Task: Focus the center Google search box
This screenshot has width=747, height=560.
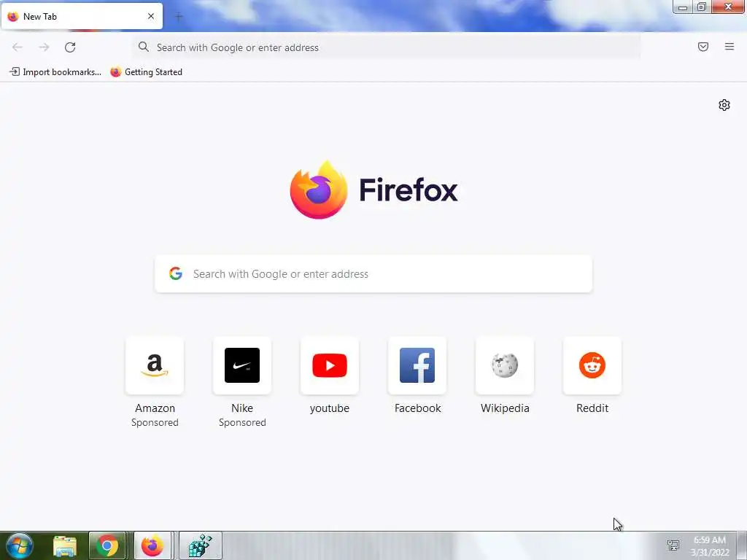Action: tap(373, 274)
